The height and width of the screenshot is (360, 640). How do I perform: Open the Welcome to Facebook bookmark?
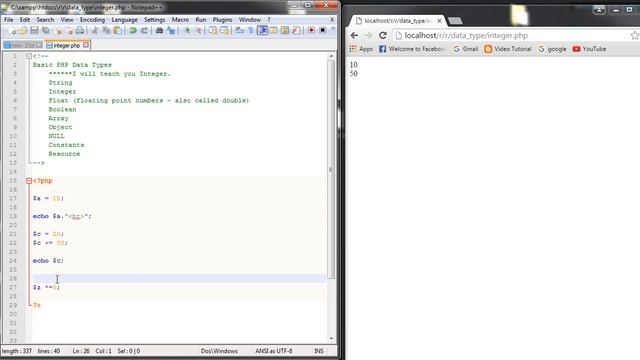tap(412, 49)
